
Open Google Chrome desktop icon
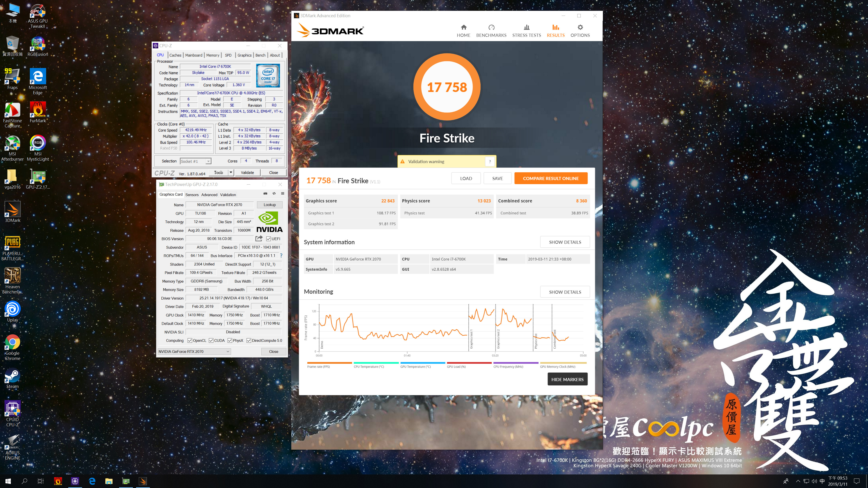click(12, 347)
